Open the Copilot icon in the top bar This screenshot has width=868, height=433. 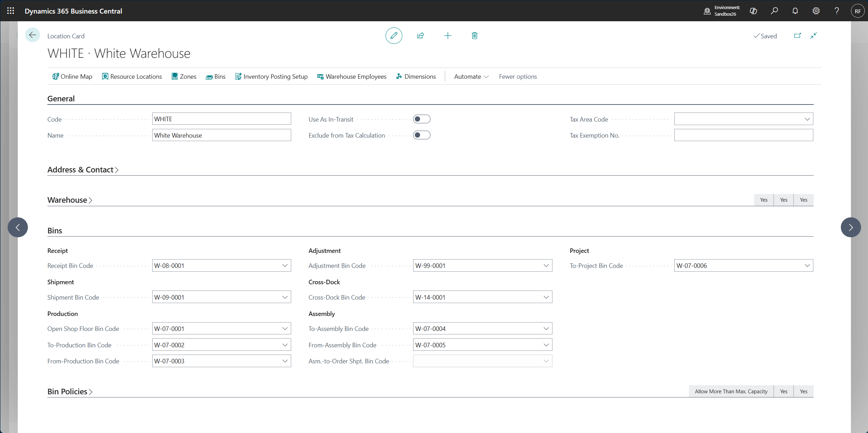coord(753,11)
